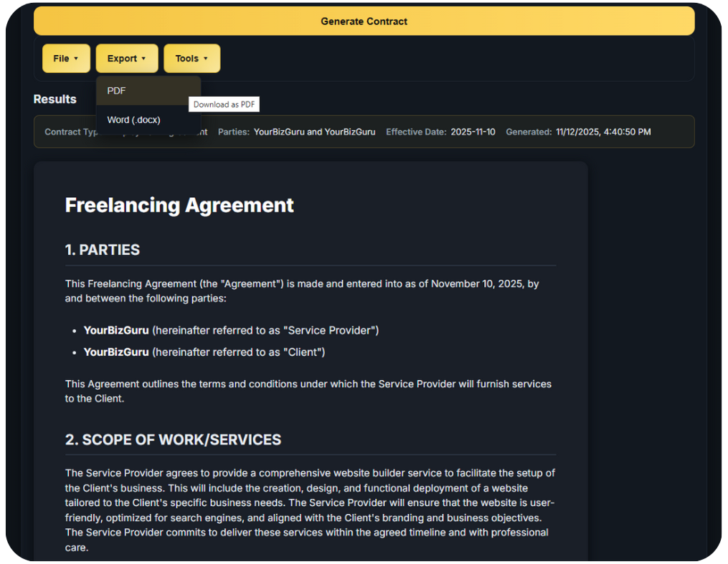The width and height of the screenshot is (728, 564).
Task: Click the Download as PDF tooltip
Action: [224, 105]
